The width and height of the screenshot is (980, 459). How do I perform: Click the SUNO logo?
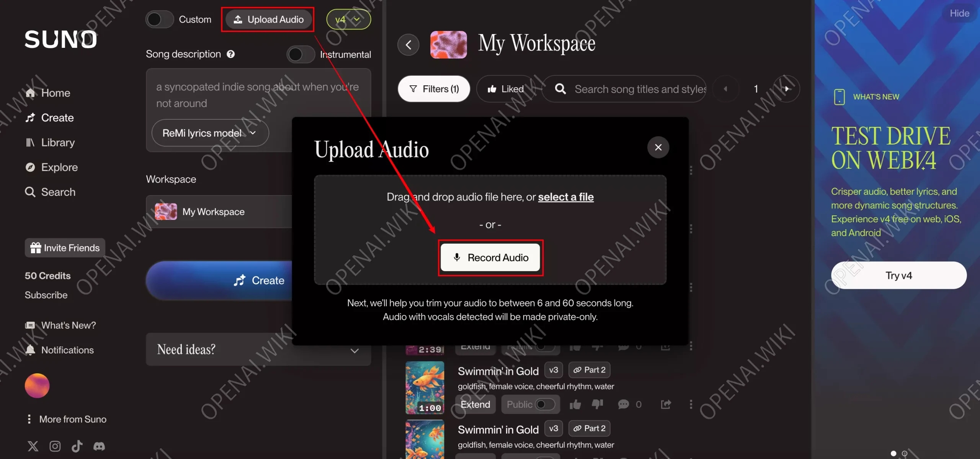61,39
